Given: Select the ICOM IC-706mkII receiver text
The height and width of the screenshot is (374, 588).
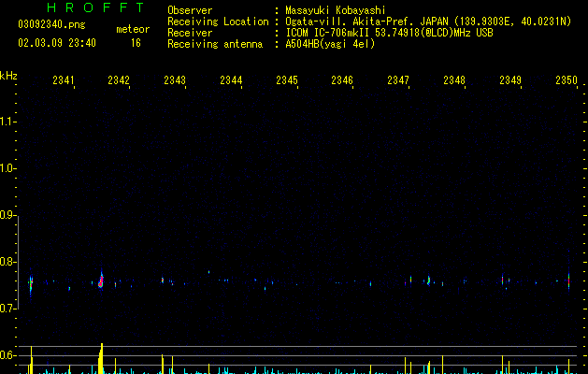Looking at the screenshot, I should point(389,33).
